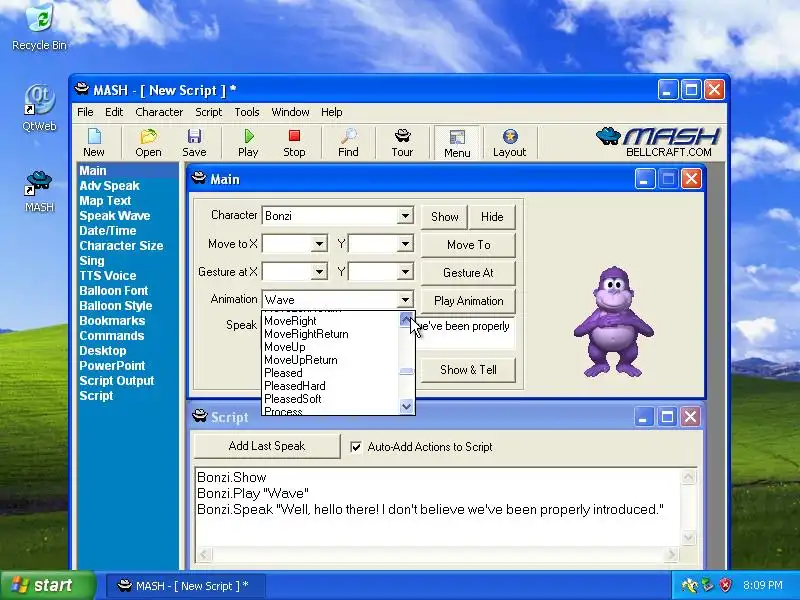Click the Layout toolbar icon
Image resolution: width=800 pixels, height=600 pixels.
[509, 143]
